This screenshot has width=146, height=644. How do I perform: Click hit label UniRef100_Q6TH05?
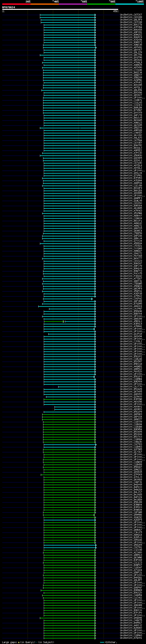tap(131, 392)
